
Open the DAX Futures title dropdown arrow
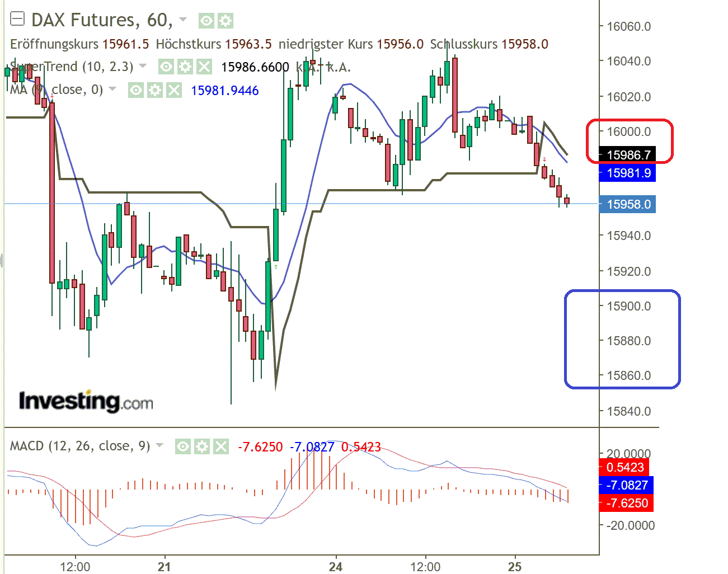tap(183, 20)
